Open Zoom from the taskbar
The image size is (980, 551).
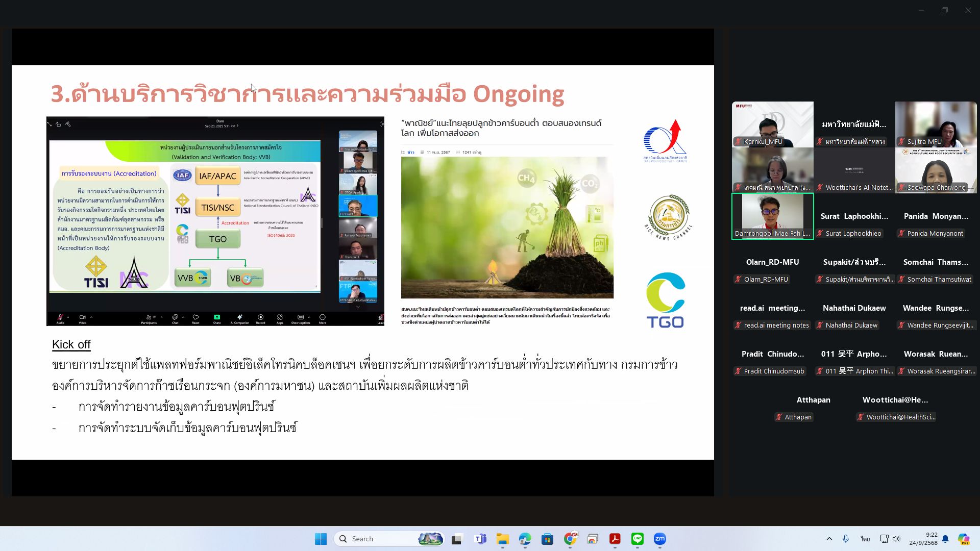point(659,539)
